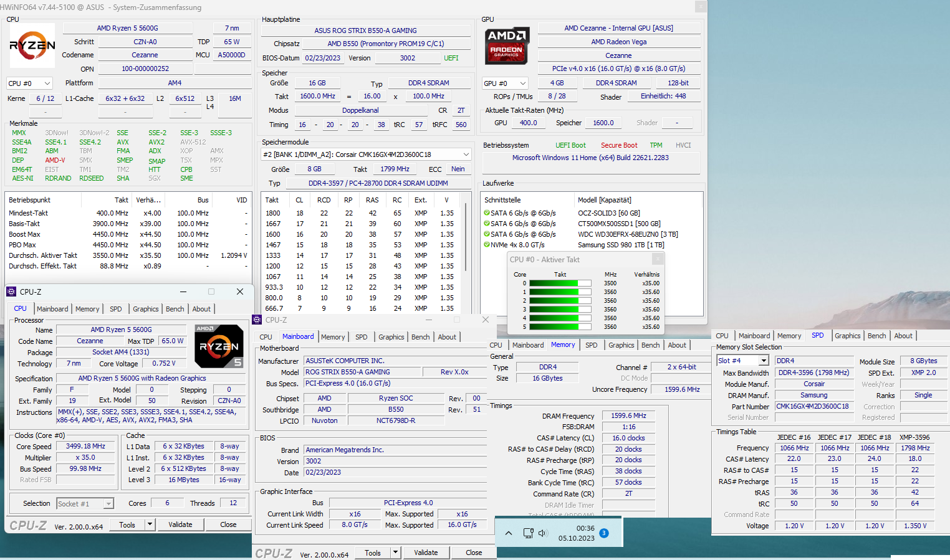The image size is (950, 560).
Task: Click the green status icon for OCZ-SOLID3 drive
Action: click(x=487, y=213)
